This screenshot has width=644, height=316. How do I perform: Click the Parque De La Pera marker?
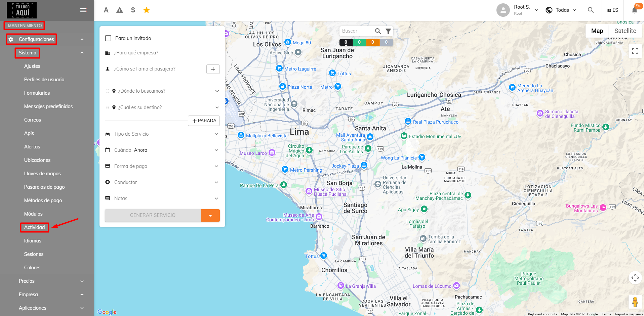284,185
